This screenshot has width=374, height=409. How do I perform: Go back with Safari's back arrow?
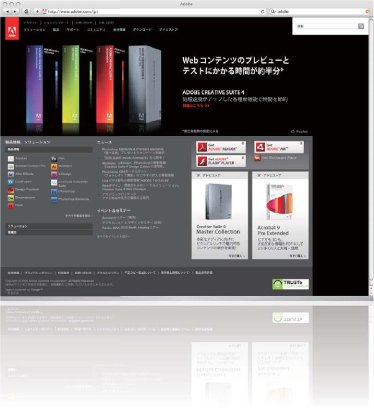click(x=7, y=11)
